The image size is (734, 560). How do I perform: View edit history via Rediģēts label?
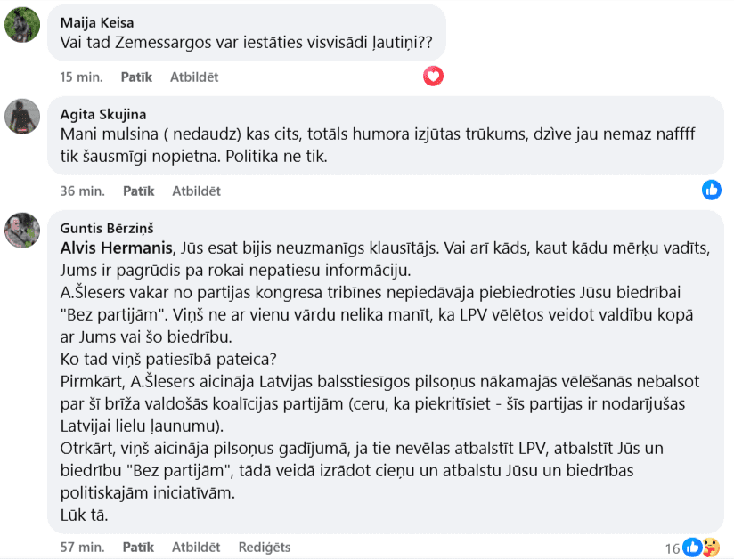[x=265, y=548]
